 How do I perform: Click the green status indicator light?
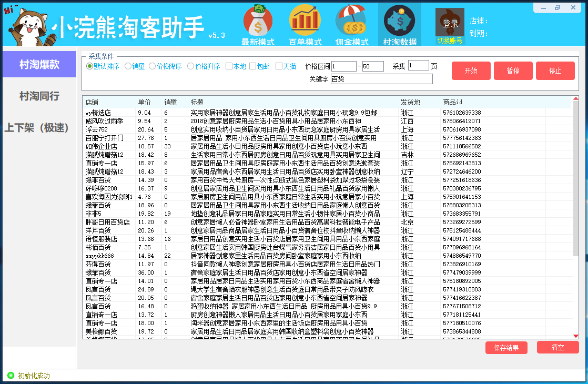[11, 376]
